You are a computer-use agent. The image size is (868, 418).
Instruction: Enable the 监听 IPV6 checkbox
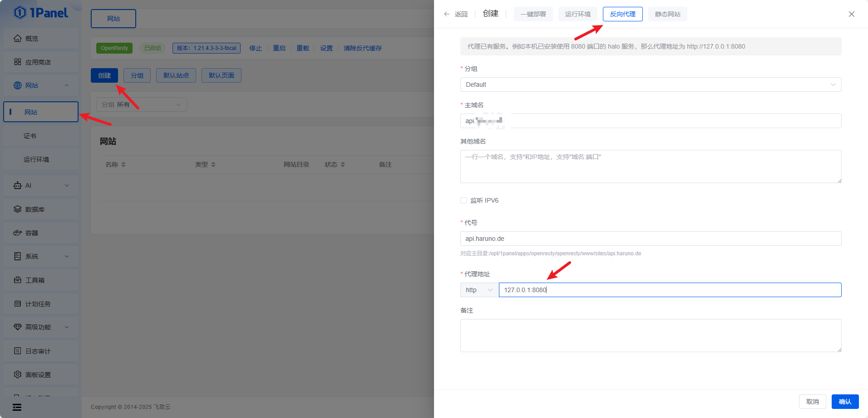click(x=464, y=200)
